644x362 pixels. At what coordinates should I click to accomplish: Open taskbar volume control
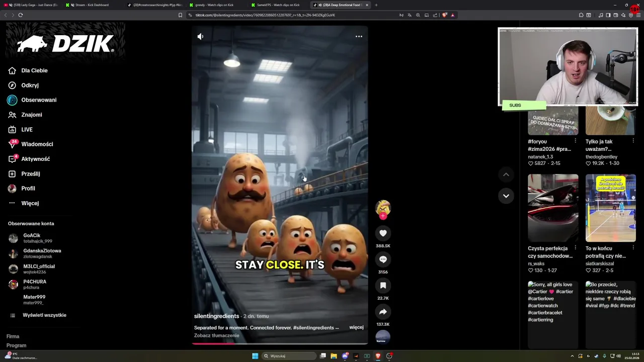click(x=618, y=356)
